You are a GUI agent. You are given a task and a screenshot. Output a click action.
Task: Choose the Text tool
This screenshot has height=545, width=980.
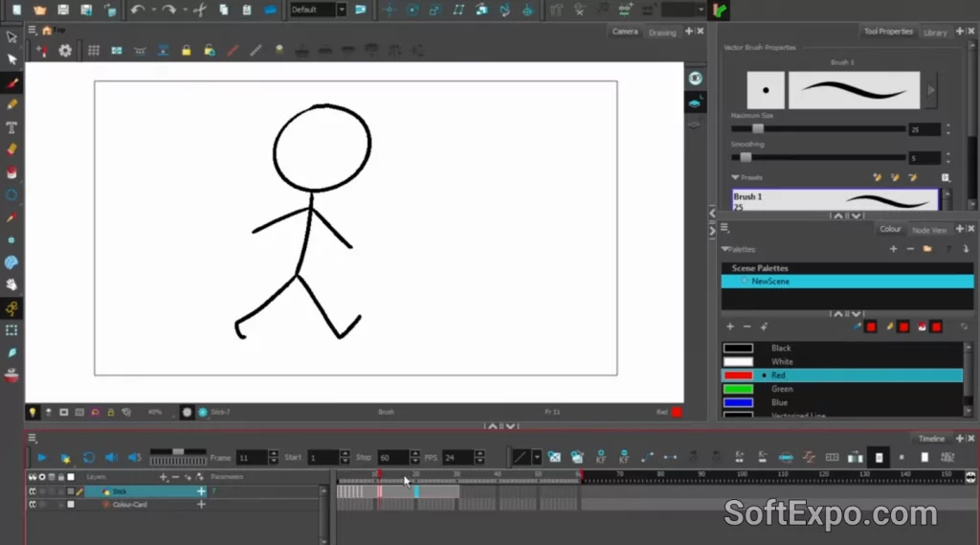[11, 127]
